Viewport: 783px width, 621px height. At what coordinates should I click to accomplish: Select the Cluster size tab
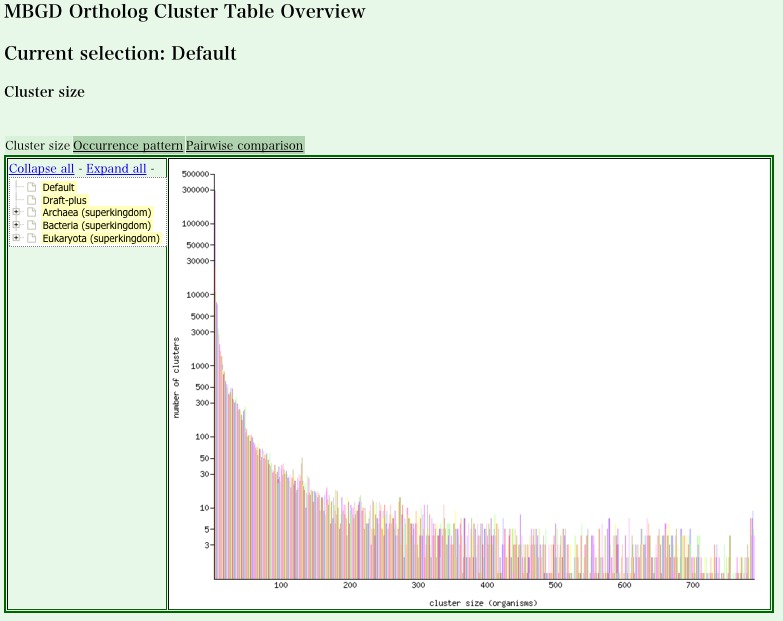pos(38,146)
